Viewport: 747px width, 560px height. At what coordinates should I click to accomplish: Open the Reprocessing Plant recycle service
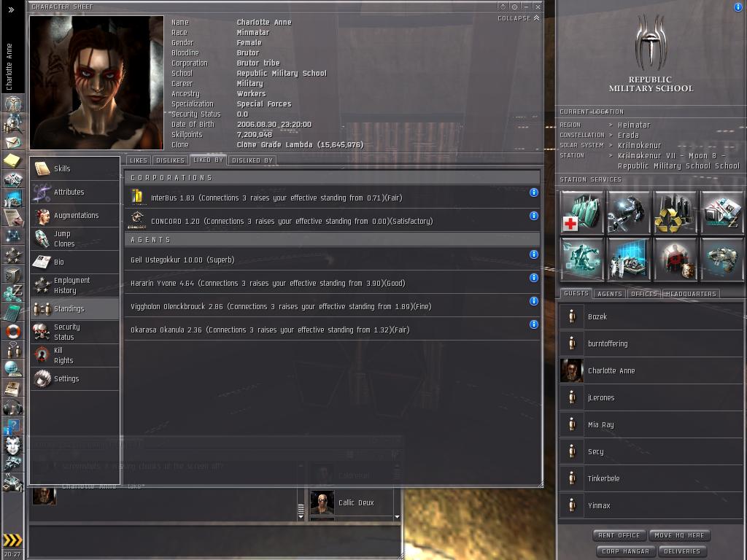point(675,212)
